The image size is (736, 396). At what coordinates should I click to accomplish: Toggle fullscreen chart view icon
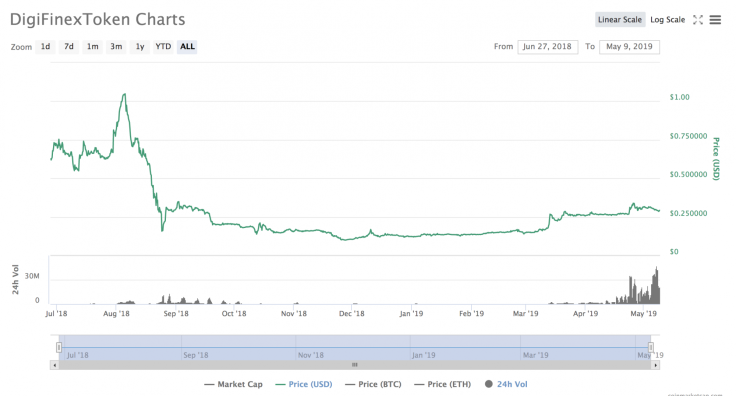click(698, 20)
